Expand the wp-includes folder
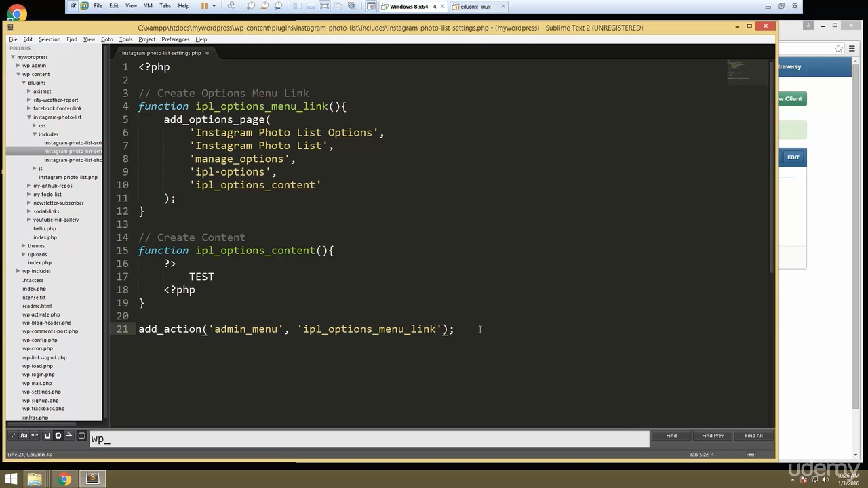This screenshot has height=488, width=868. 18,271
